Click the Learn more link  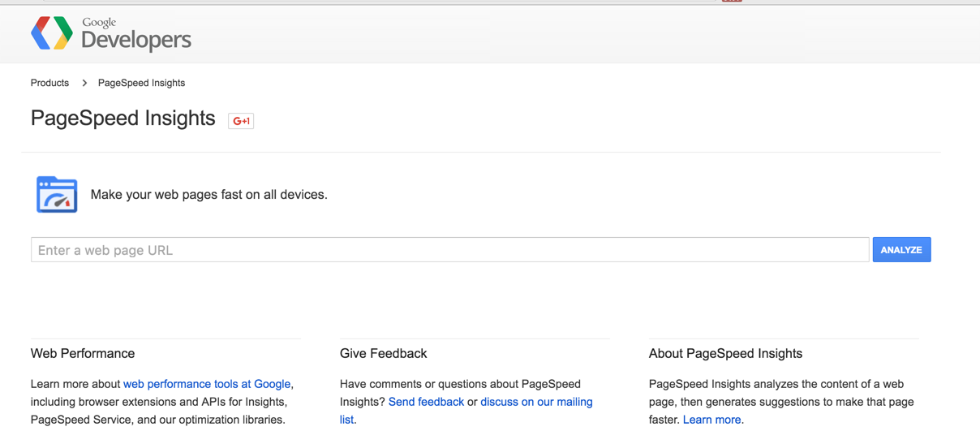(x=711, y=420)
